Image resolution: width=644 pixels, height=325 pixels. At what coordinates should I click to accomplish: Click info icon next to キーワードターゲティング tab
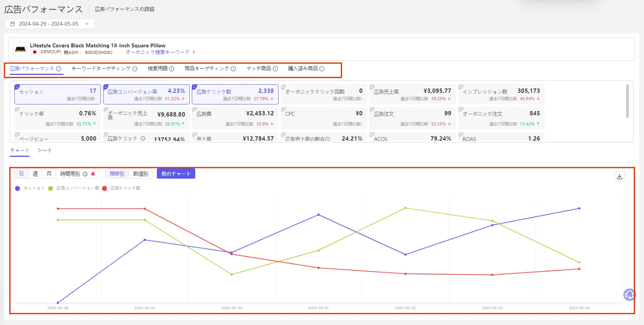click(135, 69)
